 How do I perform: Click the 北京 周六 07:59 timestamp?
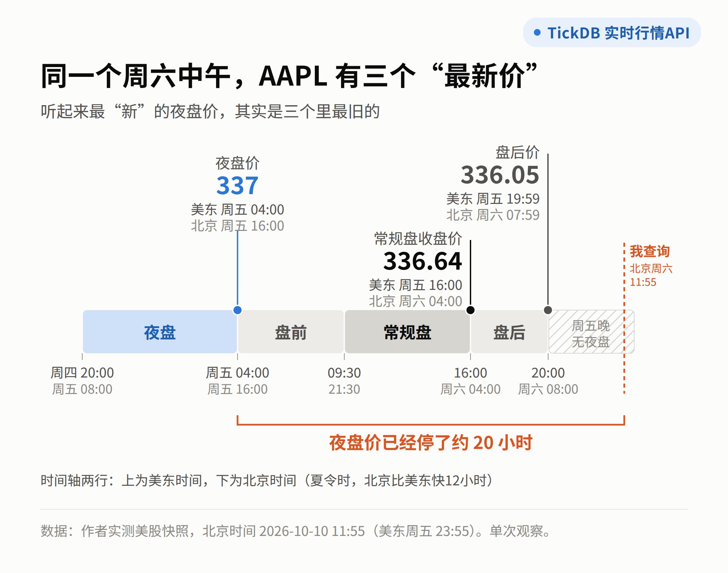493,215
